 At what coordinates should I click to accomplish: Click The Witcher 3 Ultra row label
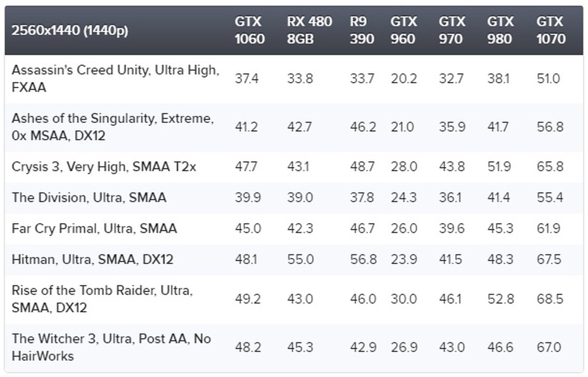click(111, 347)
